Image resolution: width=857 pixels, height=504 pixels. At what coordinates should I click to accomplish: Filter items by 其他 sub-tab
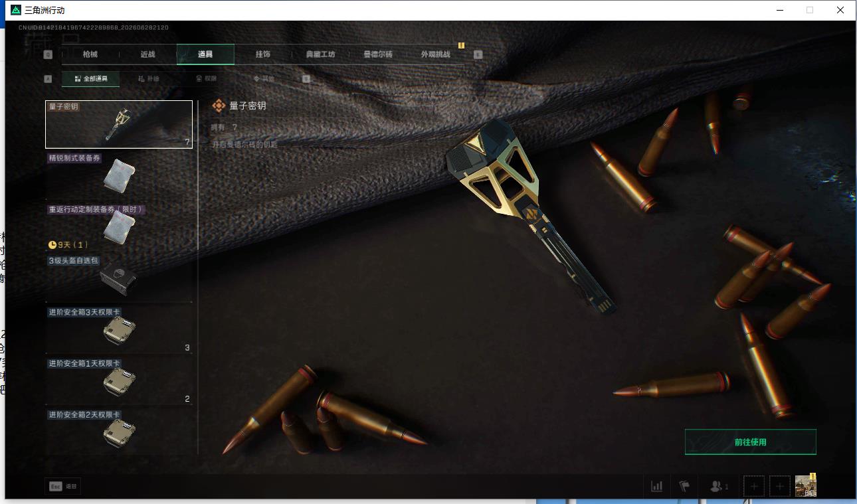264,78
